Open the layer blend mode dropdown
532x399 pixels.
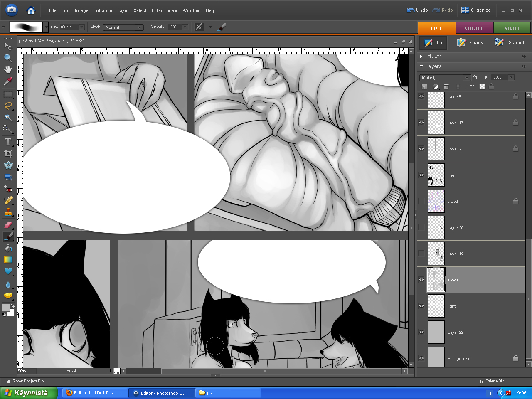click(445, 77)
